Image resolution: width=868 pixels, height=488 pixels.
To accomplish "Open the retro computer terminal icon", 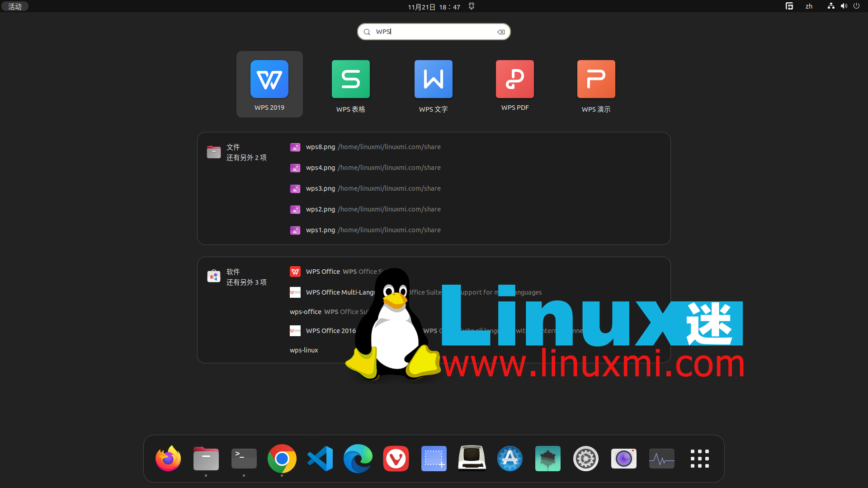I will tap(472, 459).
